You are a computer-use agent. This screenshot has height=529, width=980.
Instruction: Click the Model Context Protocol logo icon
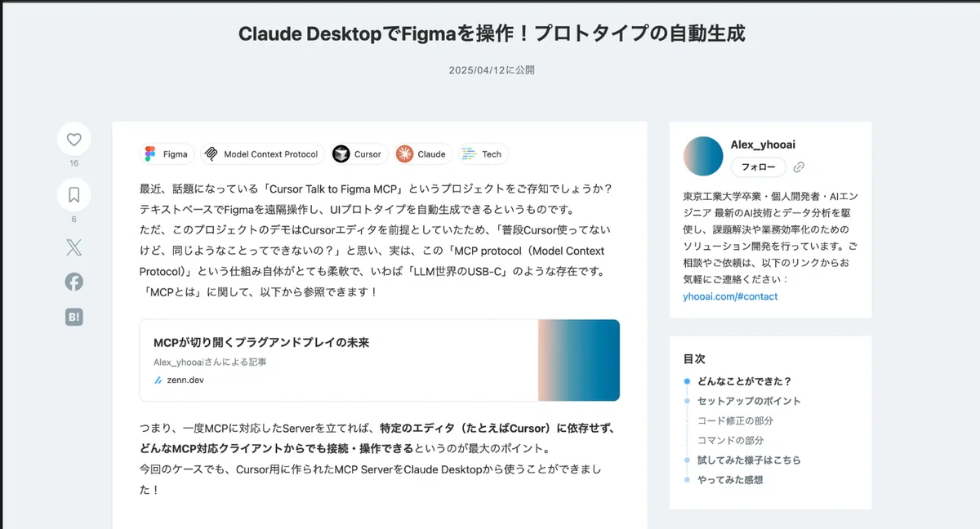coord(211,154)
